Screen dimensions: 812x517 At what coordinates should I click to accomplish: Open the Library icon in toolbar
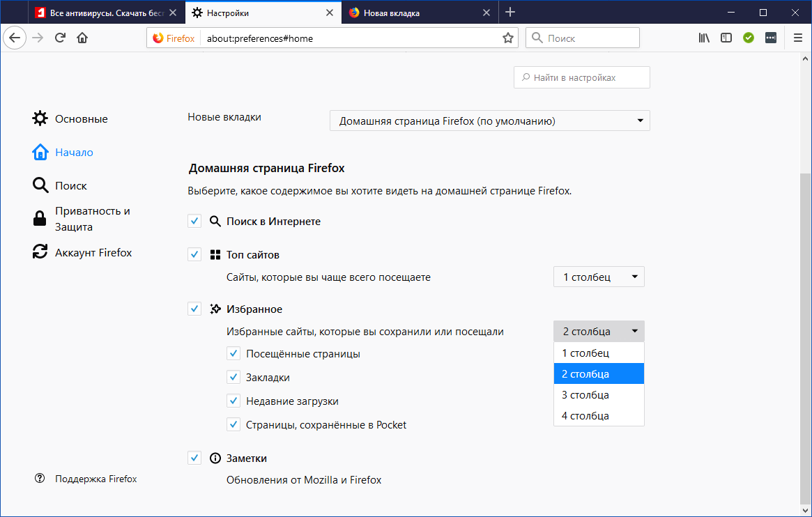point(704,38)
